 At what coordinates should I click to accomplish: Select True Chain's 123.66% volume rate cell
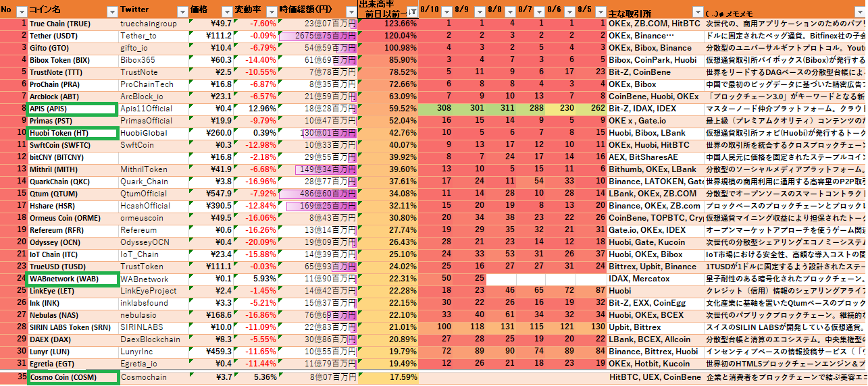pyautogui.click(x=388, y=24)
